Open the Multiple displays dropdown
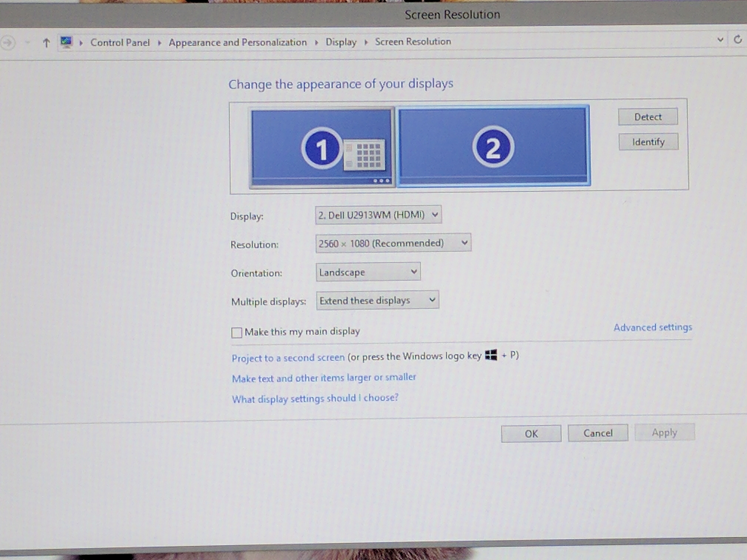Image resolution: width=747 pixels, height=560 pixels. click(x=378, y=300)
